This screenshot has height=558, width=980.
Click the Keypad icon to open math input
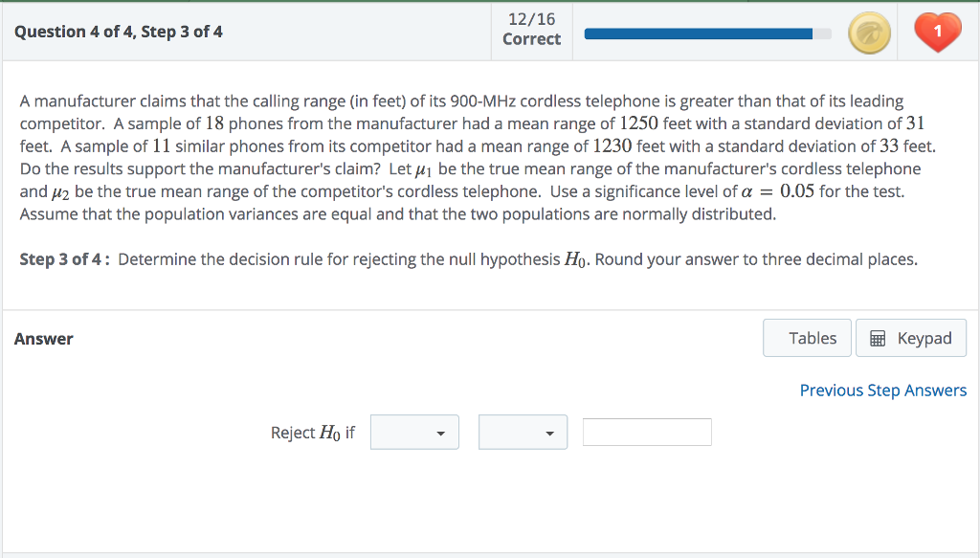tap(910, 338)
